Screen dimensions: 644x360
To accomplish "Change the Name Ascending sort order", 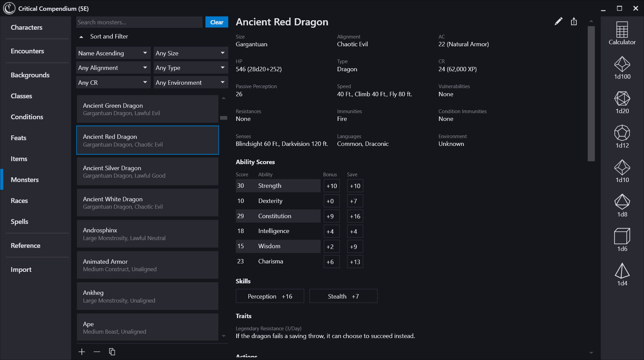I will pos(113,53).
